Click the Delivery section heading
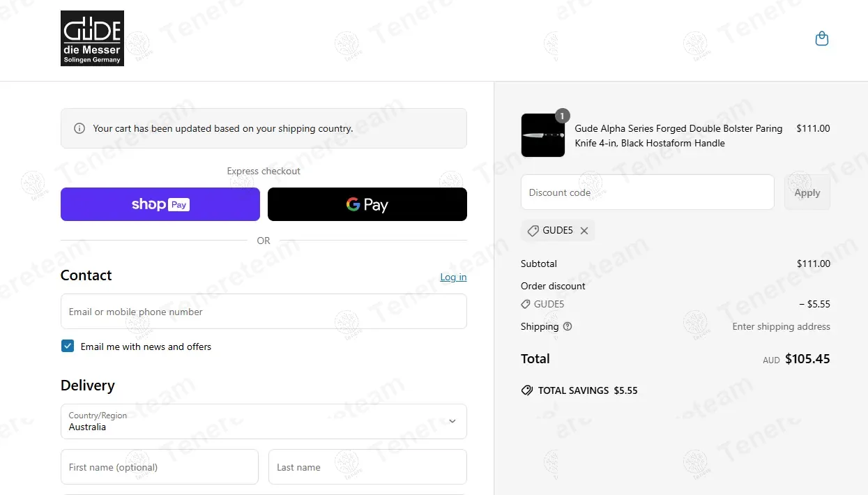This screenshot has width=868, height=495. click(88, 386)
